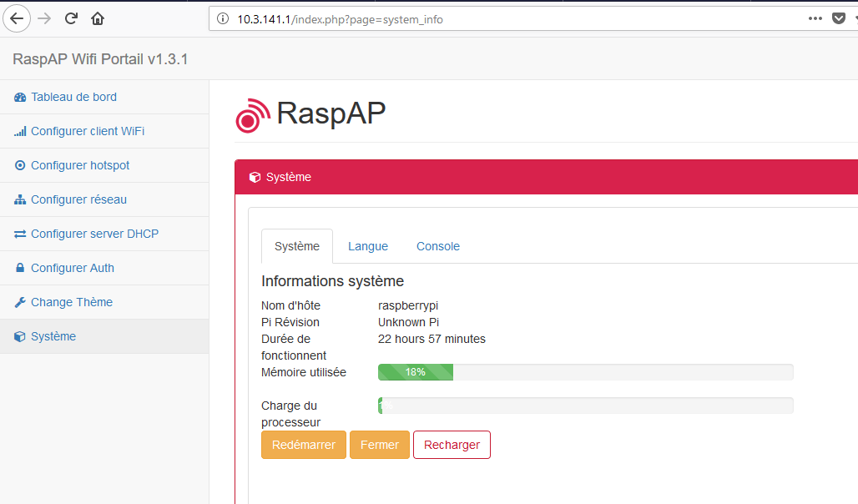Image resolution: width=858 pixels, height=504 pixels.
Task: Reload the page with the refresh icon
Action: coord(71,18)
